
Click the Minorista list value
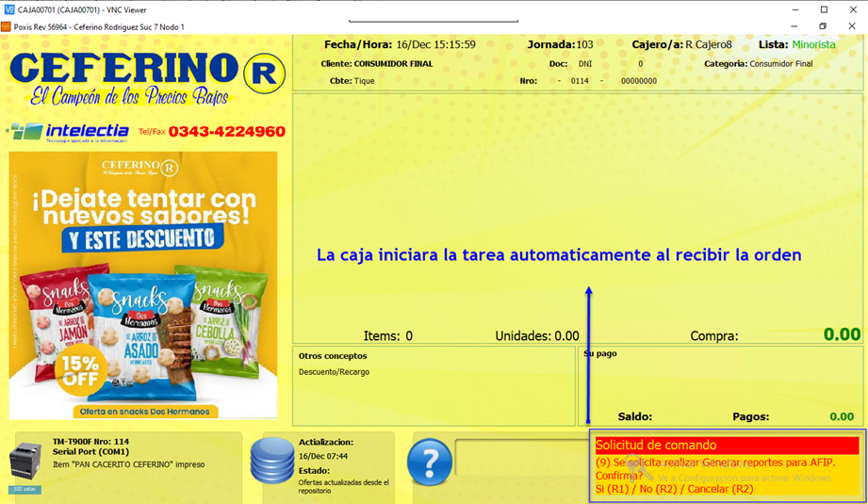[x=813, y=44]
